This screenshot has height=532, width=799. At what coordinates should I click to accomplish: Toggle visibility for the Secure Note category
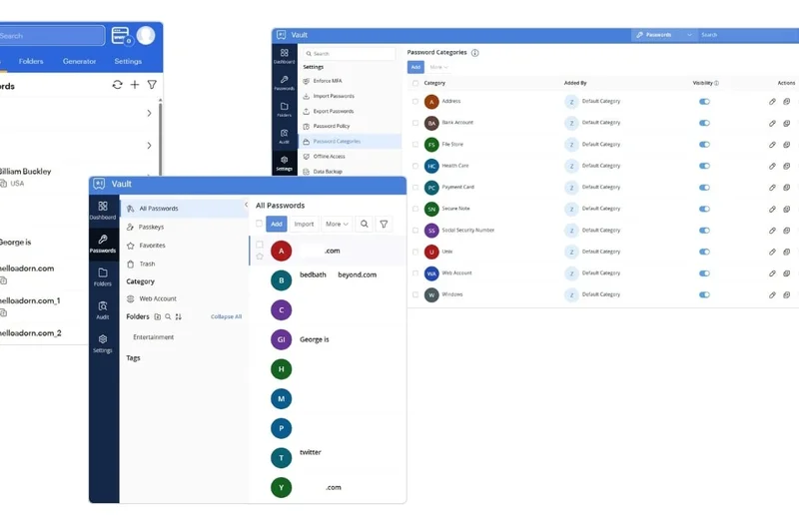704,209
